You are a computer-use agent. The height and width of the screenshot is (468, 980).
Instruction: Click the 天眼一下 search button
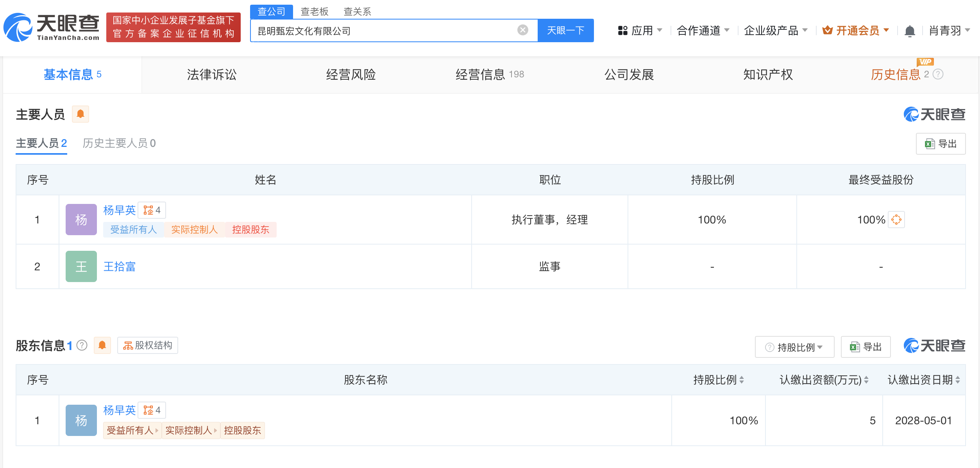pos(565,30)
